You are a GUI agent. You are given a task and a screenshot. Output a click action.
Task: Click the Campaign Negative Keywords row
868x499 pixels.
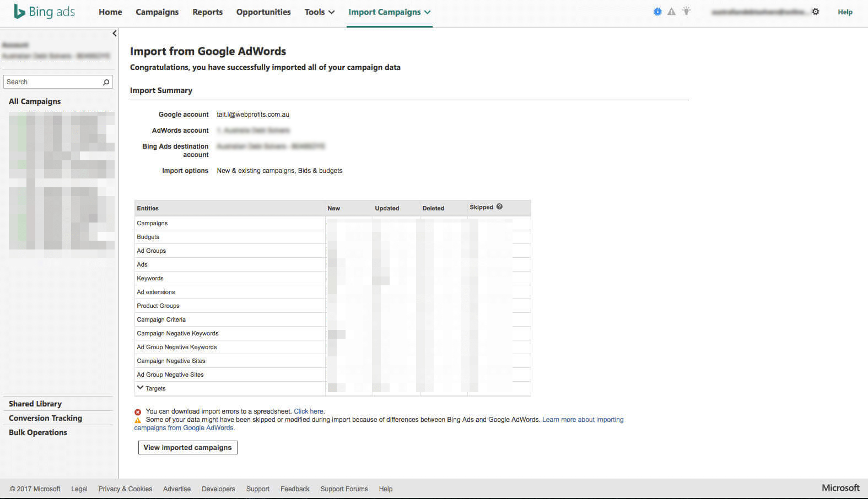click(332, 333)
